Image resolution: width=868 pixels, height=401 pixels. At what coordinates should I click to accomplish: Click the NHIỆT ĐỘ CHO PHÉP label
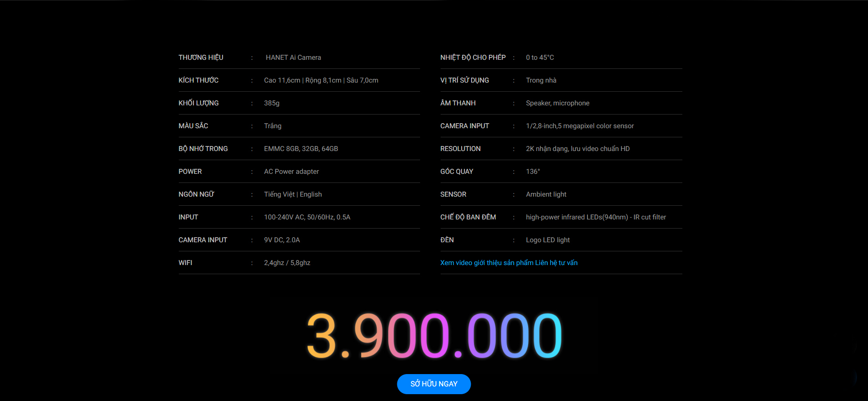[473, 57]
